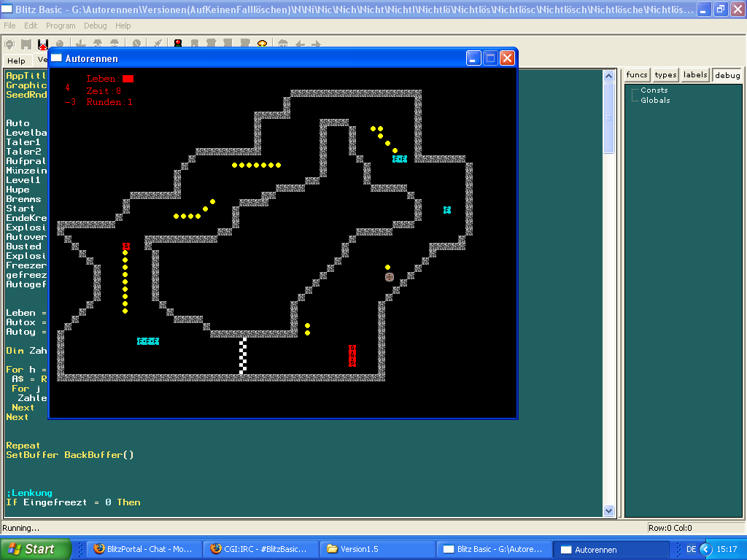The height and width of the screenshot is (560, 747).
Task: Click the Forward arrow toolbar icon
Action: coord(315,44)
